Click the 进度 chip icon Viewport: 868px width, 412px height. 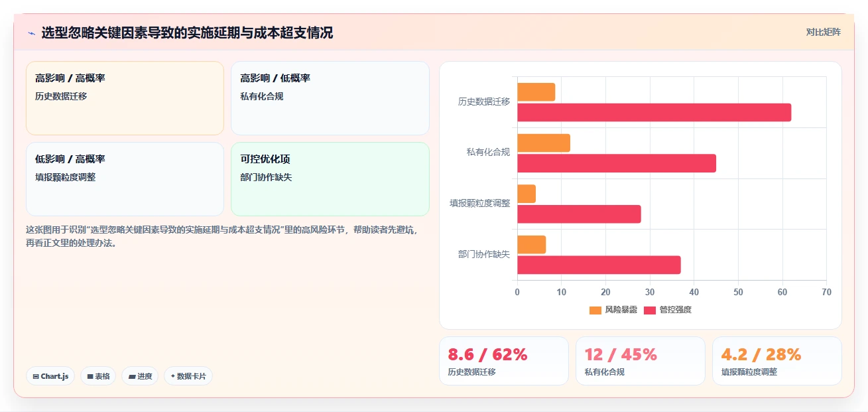pos(132,376)
